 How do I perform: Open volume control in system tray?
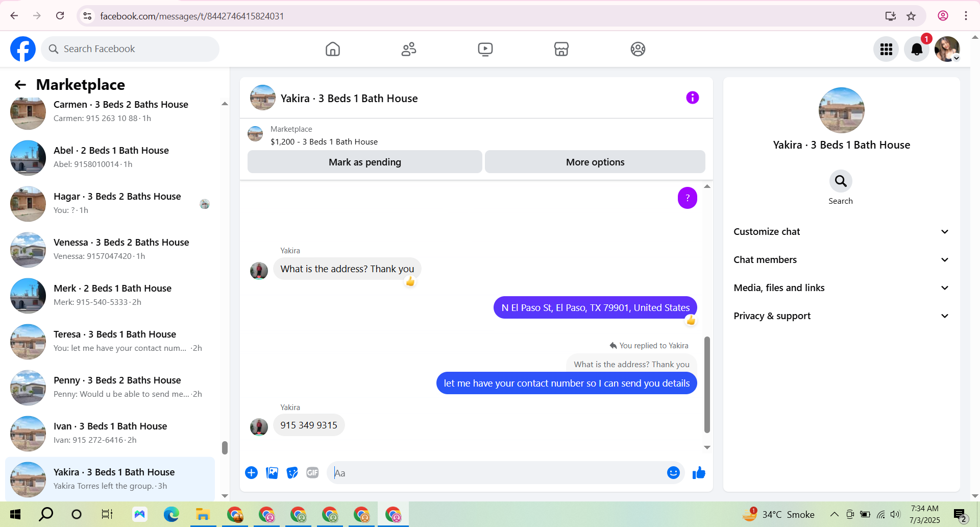point(895,514)
